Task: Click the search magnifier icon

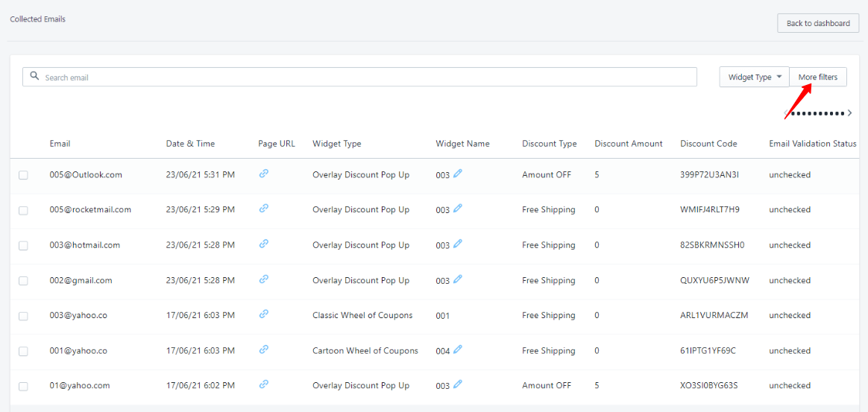Action: click(34, 76)
